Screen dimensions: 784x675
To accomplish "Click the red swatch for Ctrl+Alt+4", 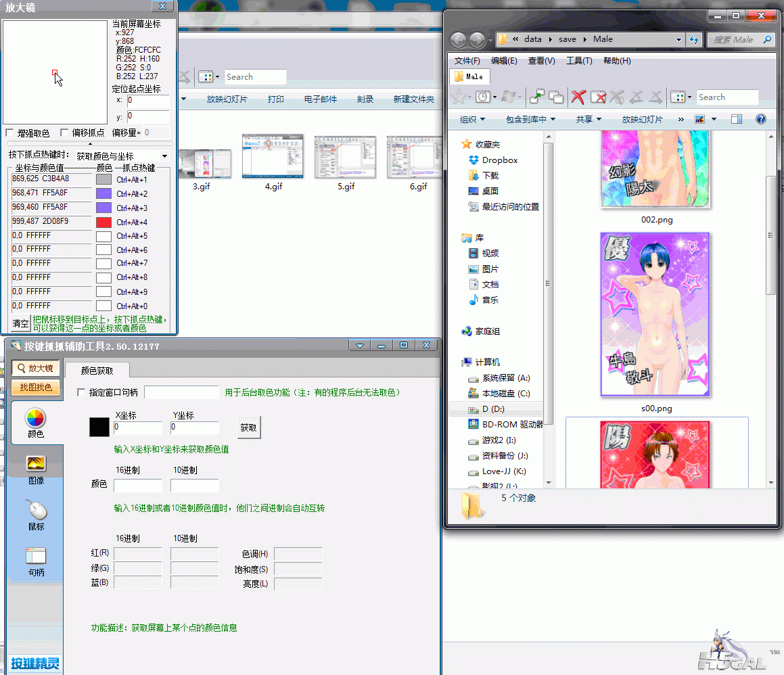I will (103, 222).
